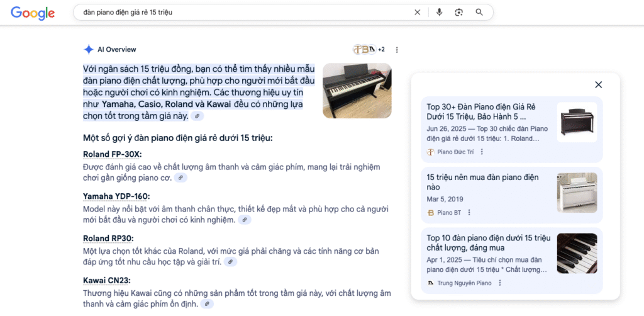Image resolution: width=644 pixels, height=316 pixels.
Task: Click the source link icon after Roland FP-30X description
Action: click(x=181, y=178)
